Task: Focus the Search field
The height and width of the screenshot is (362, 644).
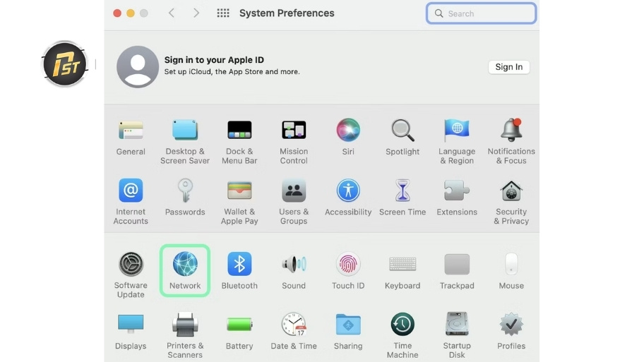Action: 481,13
